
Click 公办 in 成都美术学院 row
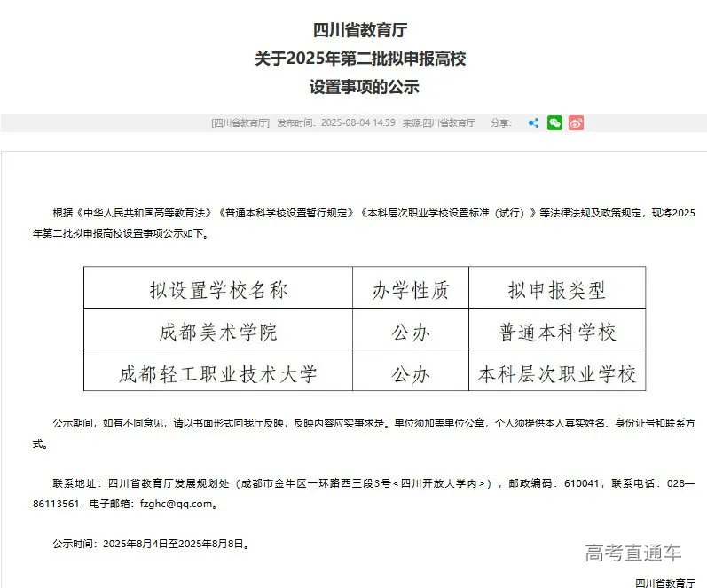coord(411,332)
